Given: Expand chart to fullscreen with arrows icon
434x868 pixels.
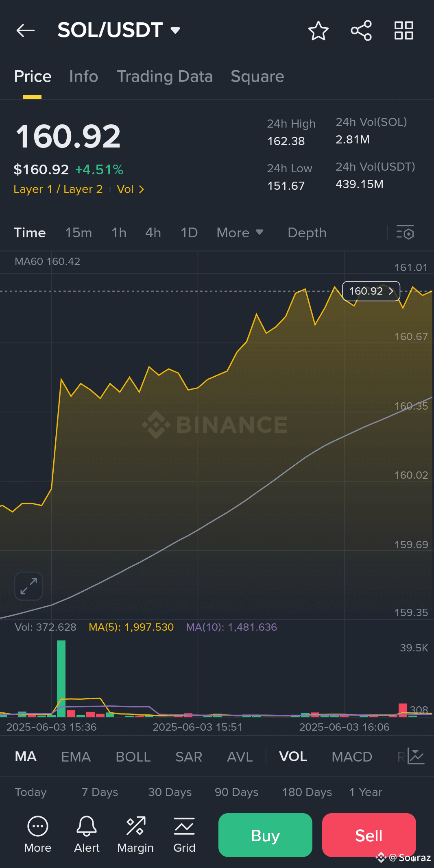Looking at the screenshot, I should tap(28, 586).
